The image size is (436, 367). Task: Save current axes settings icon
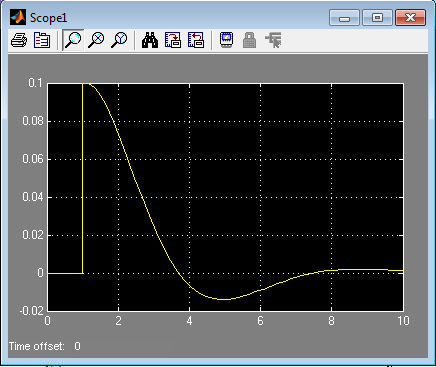pyautogui.click(x=173, y=40)
